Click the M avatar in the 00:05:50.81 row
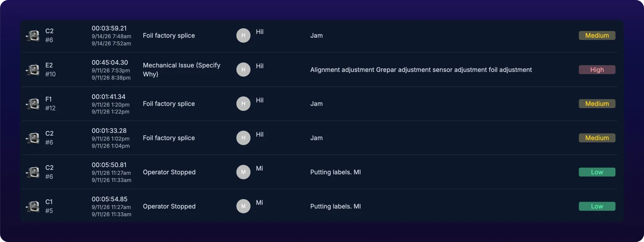 tap(244, 172)
